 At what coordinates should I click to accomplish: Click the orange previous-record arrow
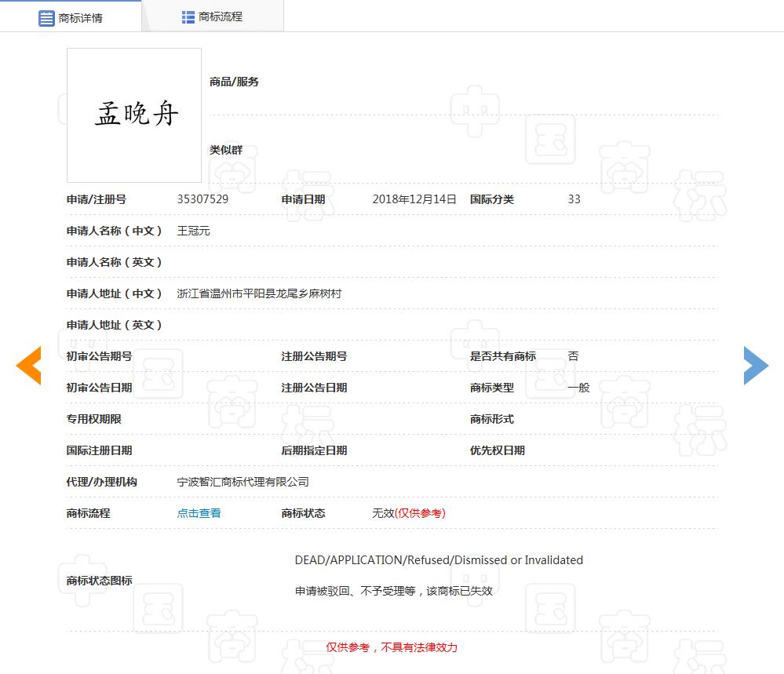[x=29, y=366]
